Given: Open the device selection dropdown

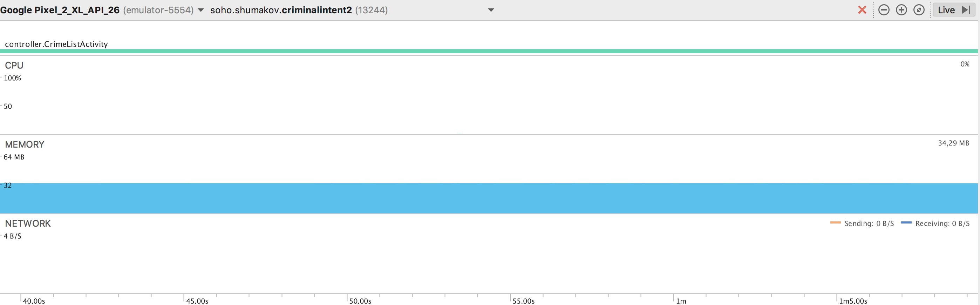Looking at the screenshot, I should point(201,10).
